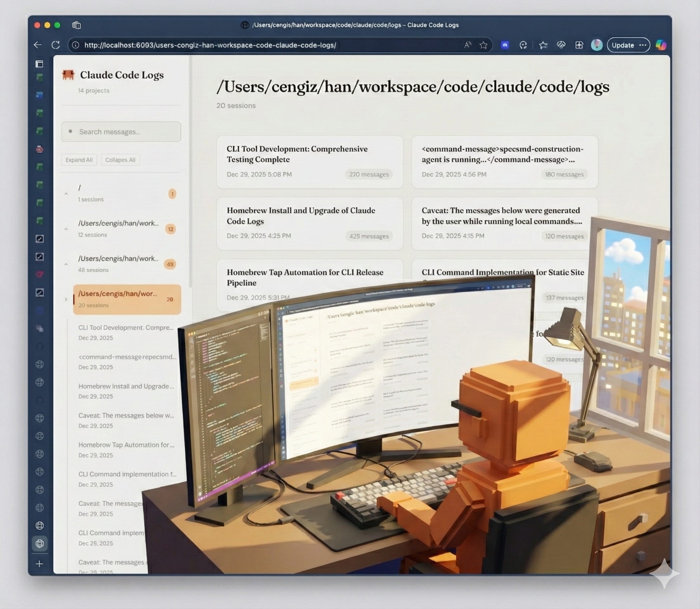Click the browser back arrow

[38, 45]
